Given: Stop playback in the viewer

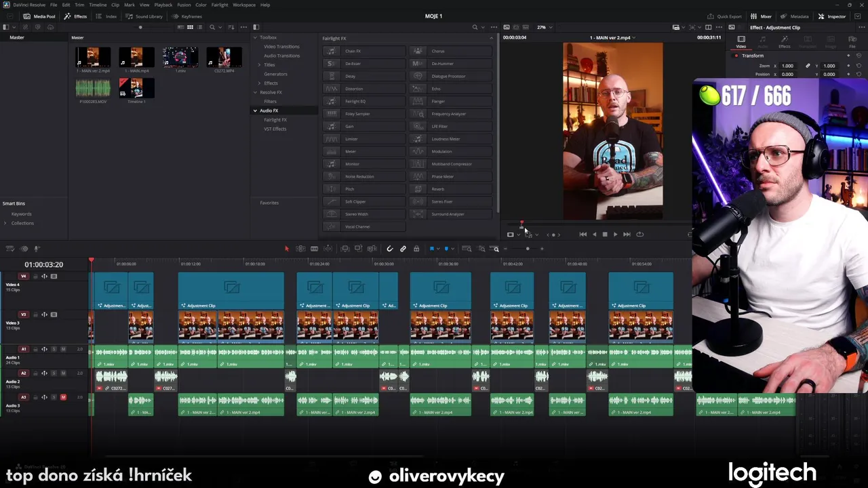Looking at the screenshot, I should coord(605,235).
